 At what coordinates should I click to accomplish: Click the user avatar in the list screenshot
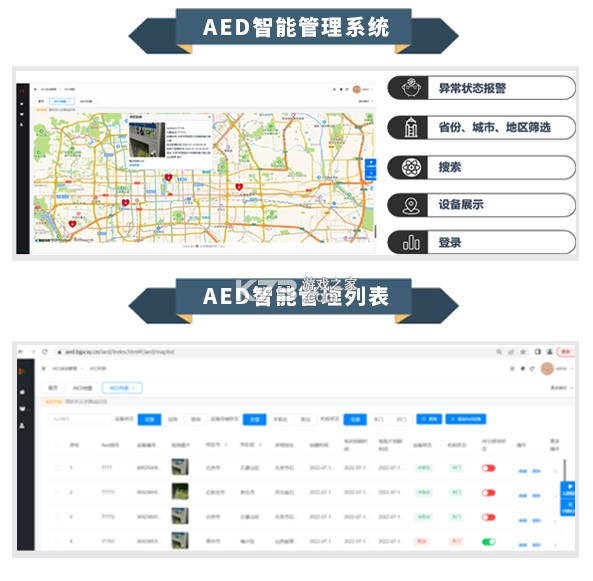[x=547, y=368]
